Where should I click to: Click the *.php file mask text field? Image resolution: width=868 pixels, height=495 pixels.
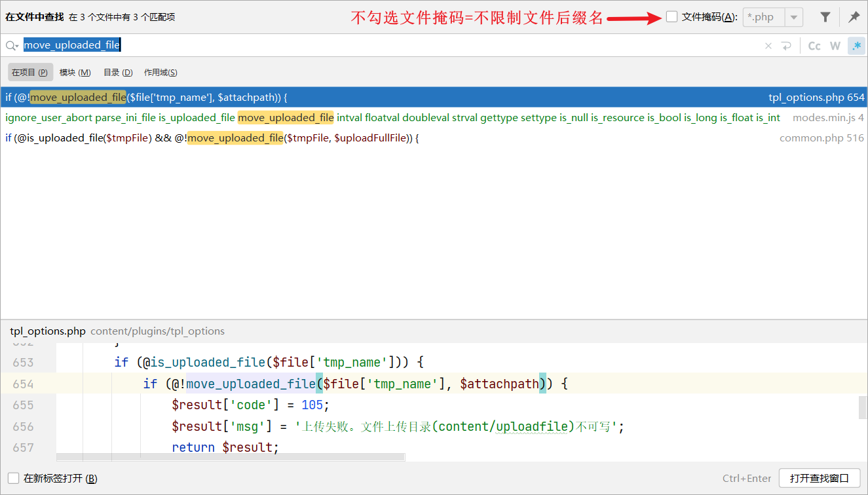[x=764, y=18]
